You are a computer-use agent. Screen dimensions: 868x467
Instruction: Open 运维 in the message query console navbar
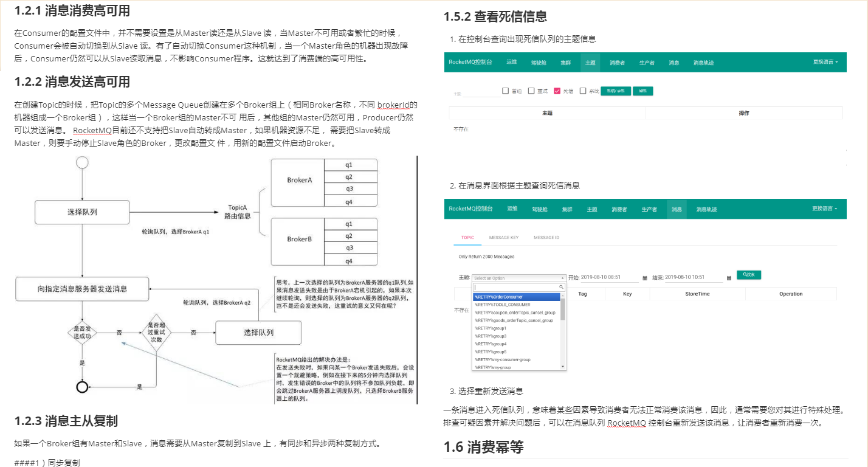[512, 209]
